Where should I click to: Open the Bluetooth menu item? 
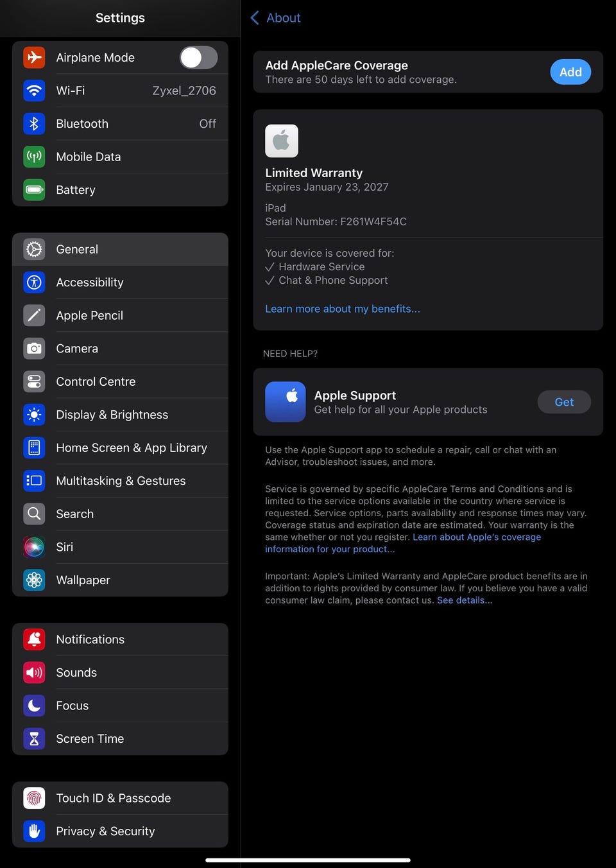point(120,124)
